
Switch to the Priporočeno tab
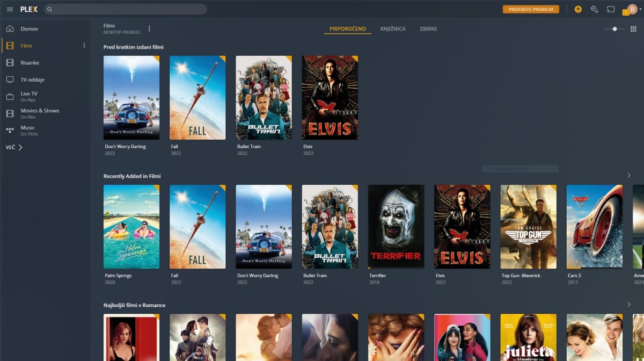click(x=348, y=28)
